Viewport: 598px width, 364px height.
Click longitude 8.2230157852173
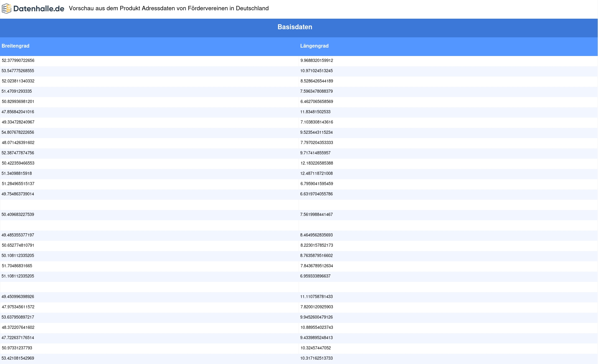click(x=316, y=245)
